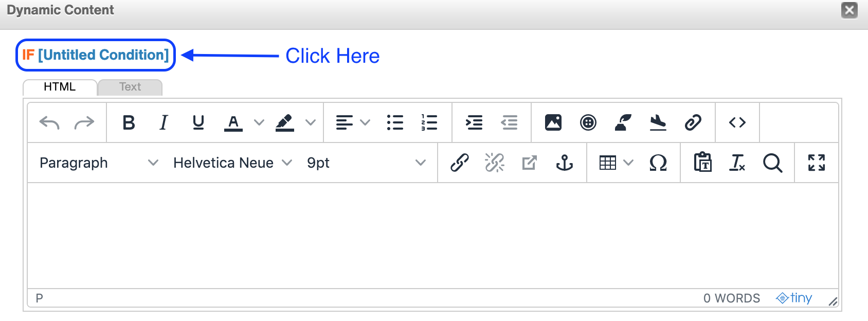Open the special character omega icon
868x321 pixels.
coord(658,163)
